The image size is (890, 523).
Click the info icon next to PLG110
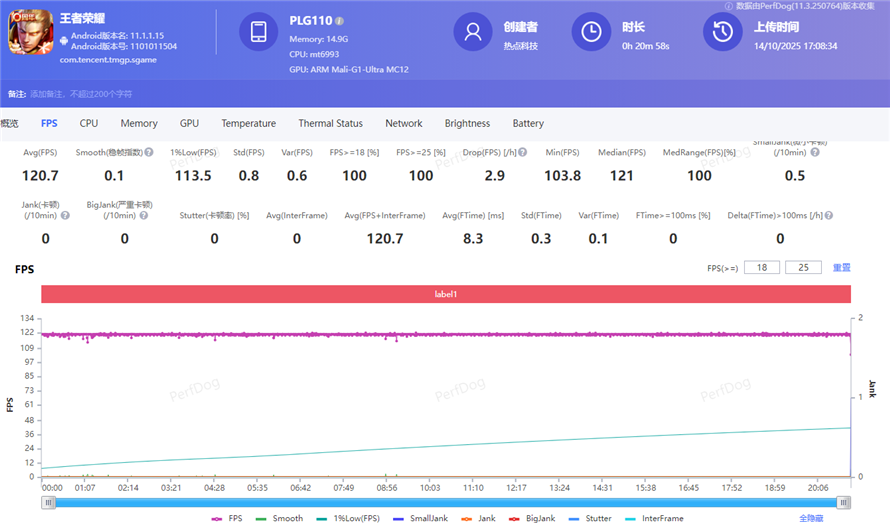click(340, 21)
